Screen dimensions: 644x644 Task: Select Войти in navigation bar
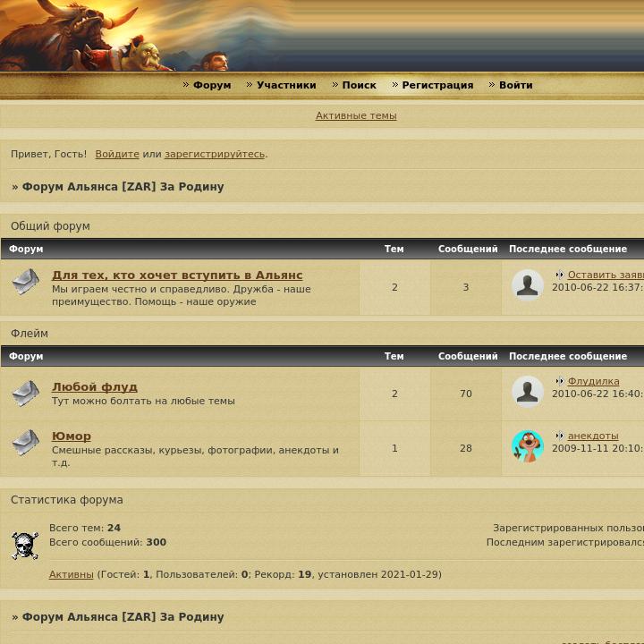515,85
